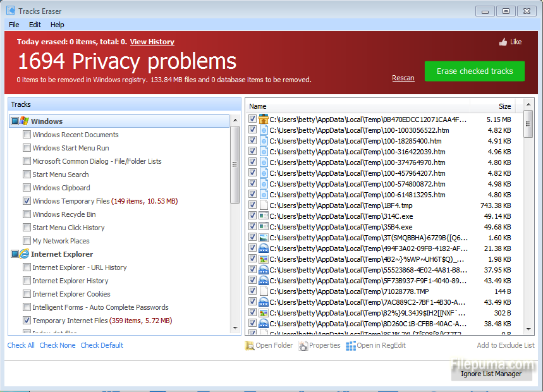Open the Edit menu
The width and height of the screenshot is (543, 392).
point(35,25)
